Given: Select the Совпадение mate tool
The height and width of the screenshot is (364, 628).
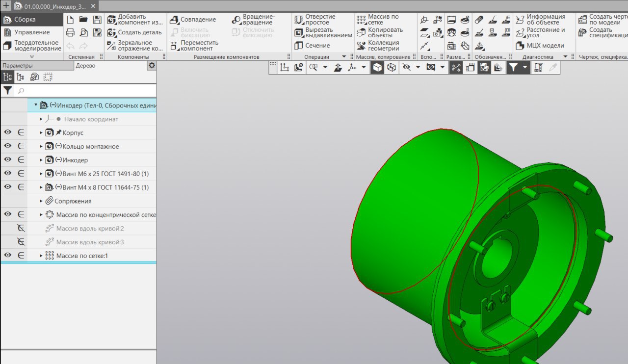Looking at the screenshot, I should (x=193, y=20).
